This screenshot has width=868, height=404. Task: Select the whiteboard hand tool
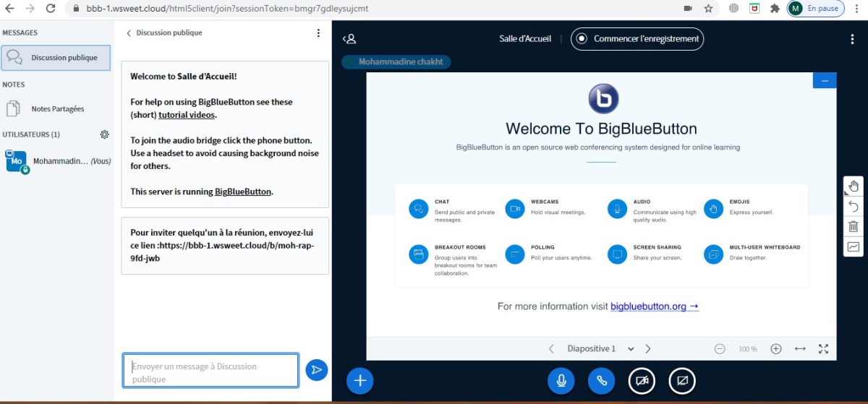(x=854, y=186)
